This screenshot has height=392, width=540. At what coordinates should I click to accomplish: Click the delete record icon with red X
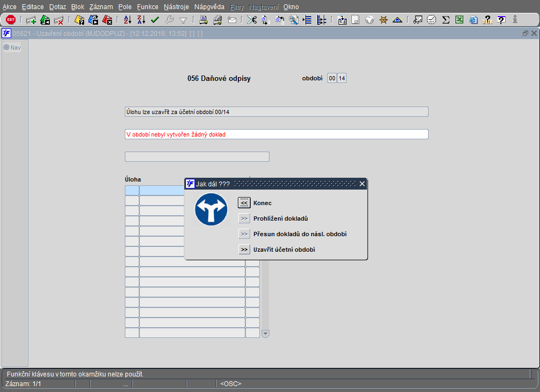(58, 20)
